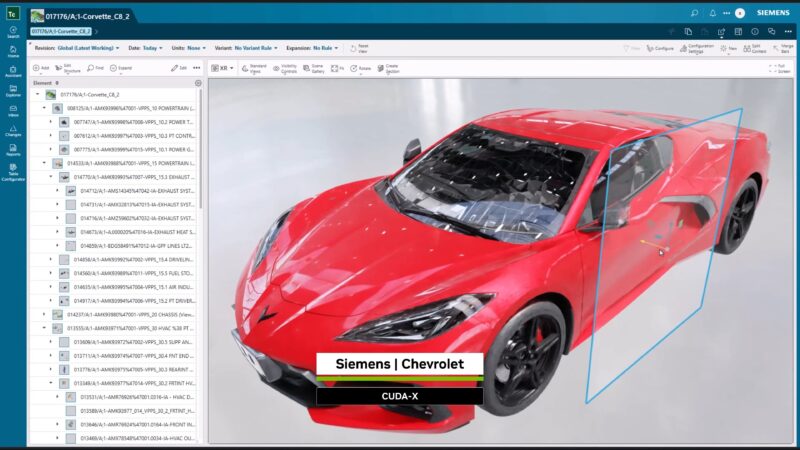Open the Inbox sidebar icon
Viewport: 800px width, 450px height.
(x=13, y=111)
